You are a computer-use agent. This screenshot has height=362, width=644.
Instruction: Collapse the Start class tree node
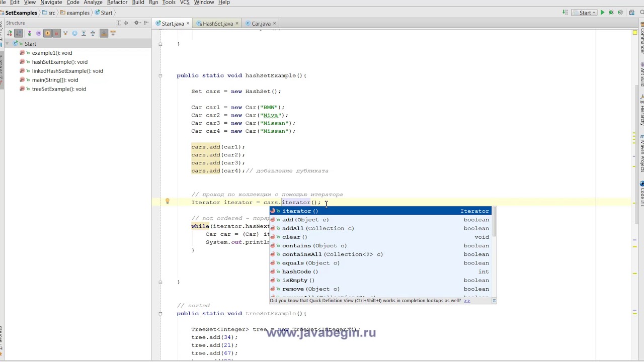tap(7, 44)
